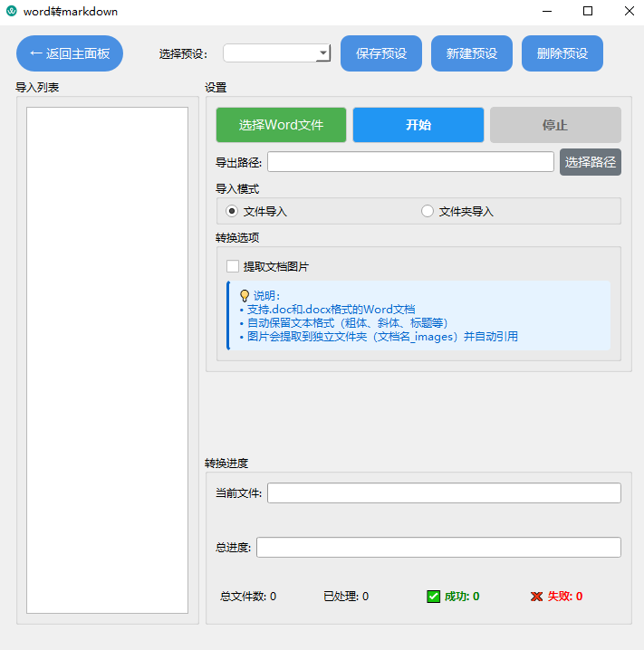This screenshot has height=650, width=644.
Task: Start conversion with 开始 button
Action: 418,125
